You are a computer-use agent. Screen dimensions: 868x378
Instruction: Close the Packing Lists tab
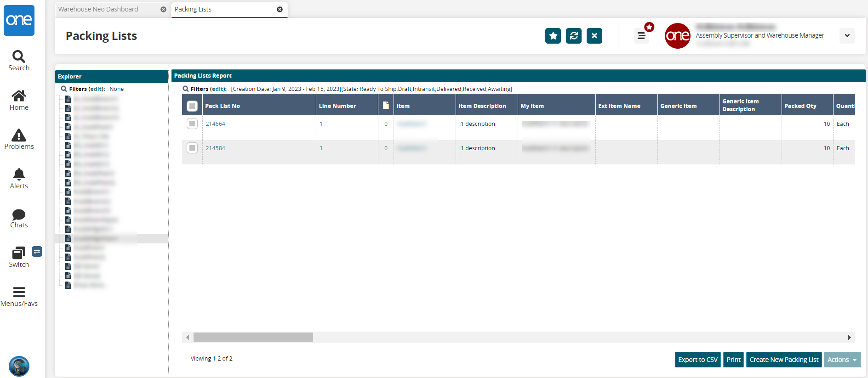(280, 9)
